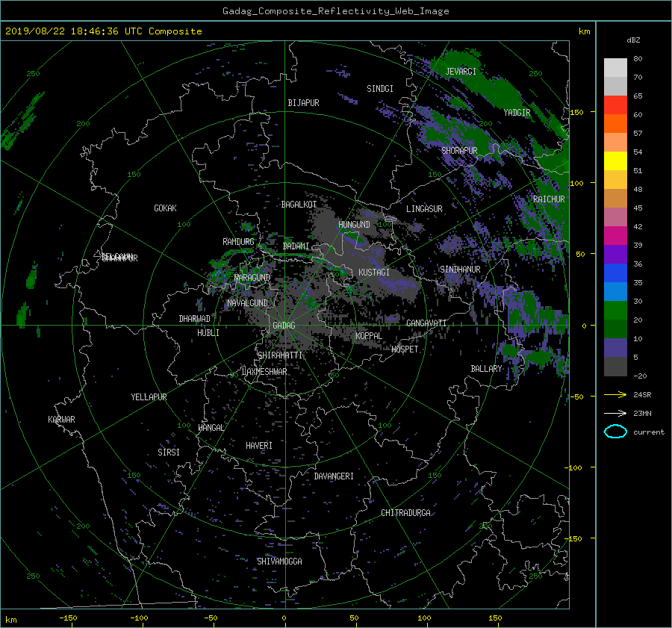The height and width of the screenshot is (628, 672).
Task: Click the 80 dBZ value on the legend
Action: (x=638, y=59)
